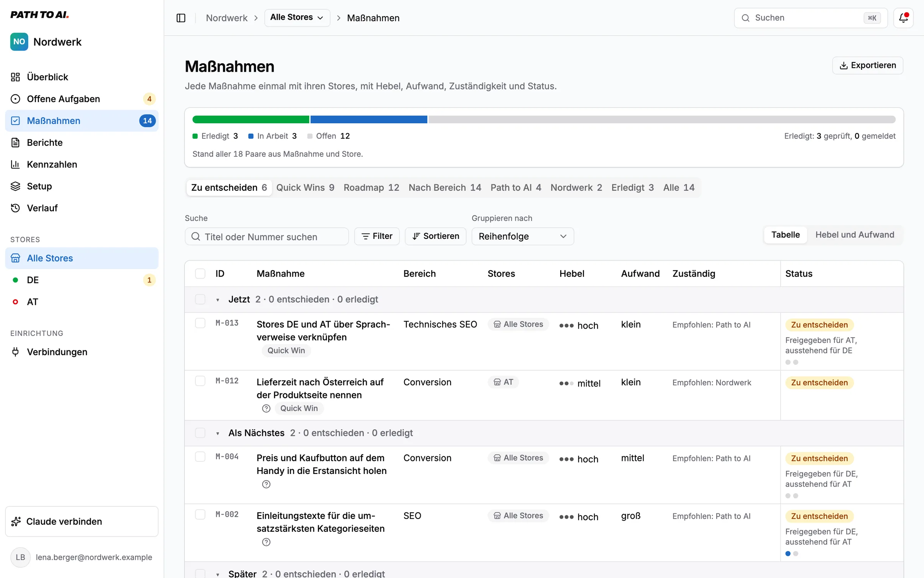Click the Nordwerk breadcrumb link

click(226, 18)
